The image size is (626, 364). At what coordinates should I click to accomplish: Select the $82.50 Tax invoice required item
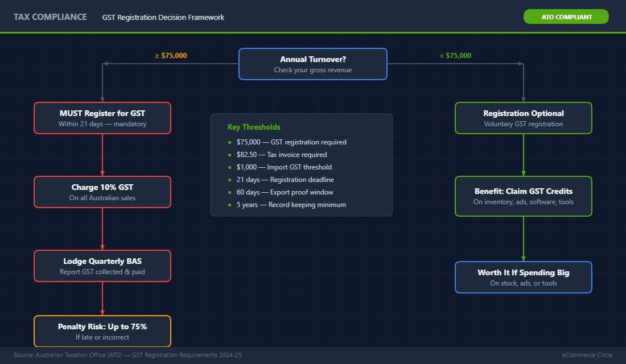coord(281,155)
